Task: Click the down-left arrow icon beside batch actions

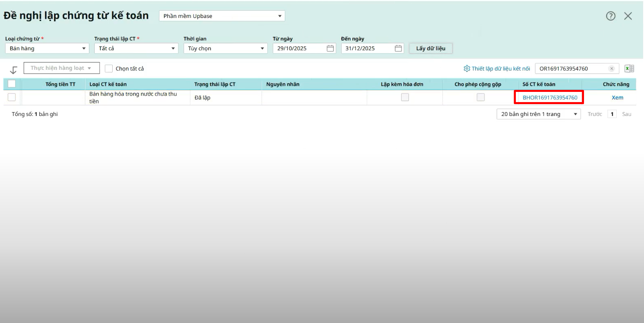Action: 13,70
